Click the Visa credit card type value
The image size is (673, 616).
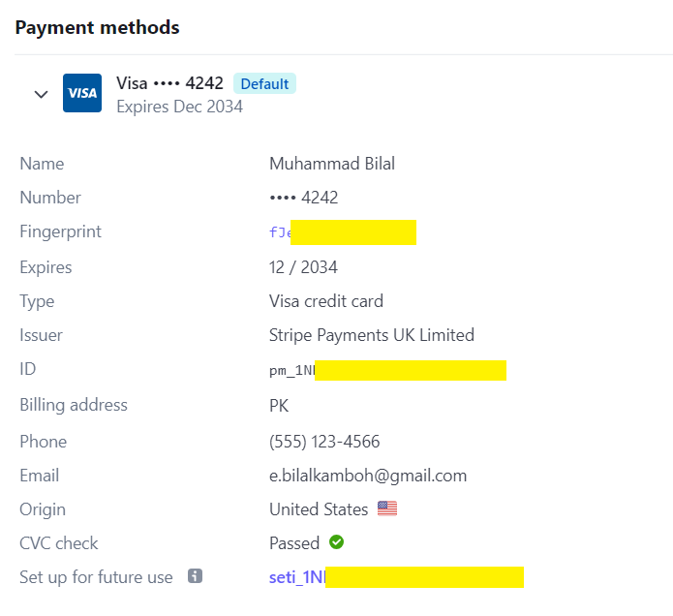pyautogui.click(x=326, y=301)
